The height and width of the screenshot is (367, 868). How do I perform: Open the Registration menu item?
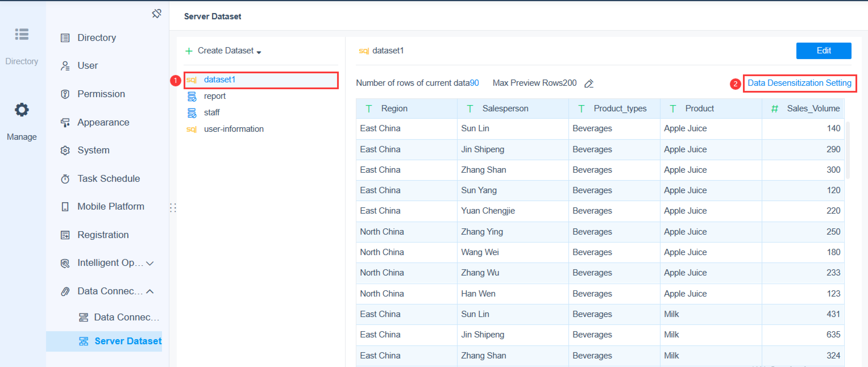tap(103, 235)
